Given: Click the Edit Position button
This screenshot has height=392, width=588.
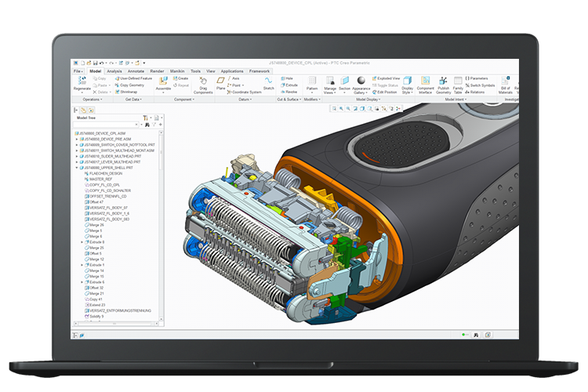Looking at the screenshot, I should click(x=387, y=92).
